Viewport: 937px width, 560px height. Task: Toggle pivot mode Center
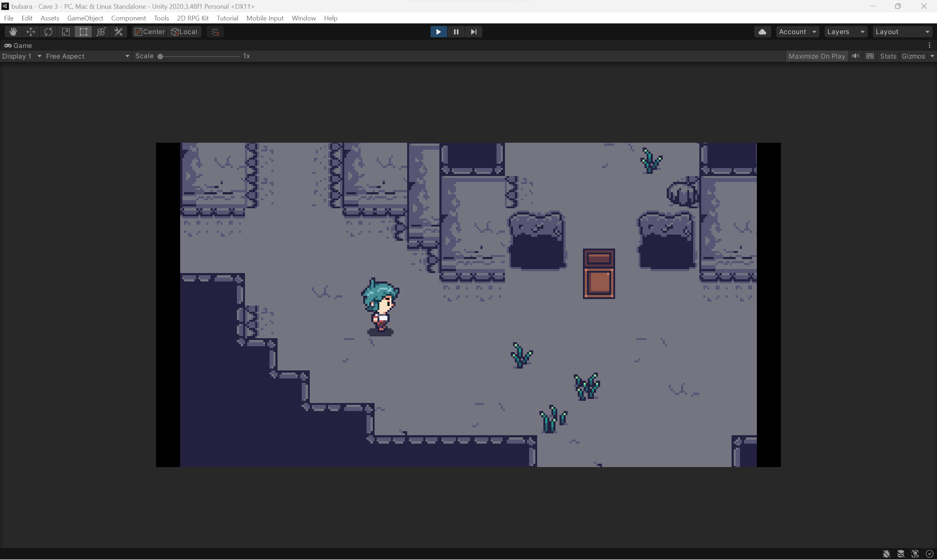click(150, 32)
